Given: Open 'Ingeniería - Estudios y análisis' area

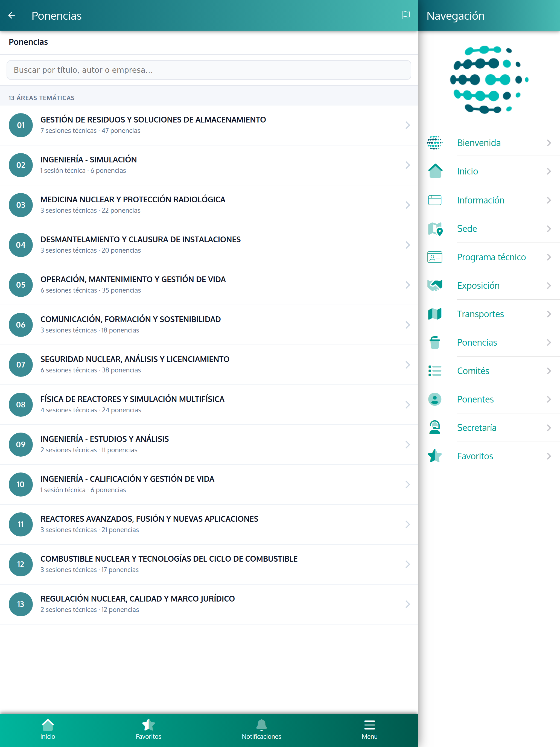Looking at the screenshot, I should pyautogui.click(x=209, y=444).
